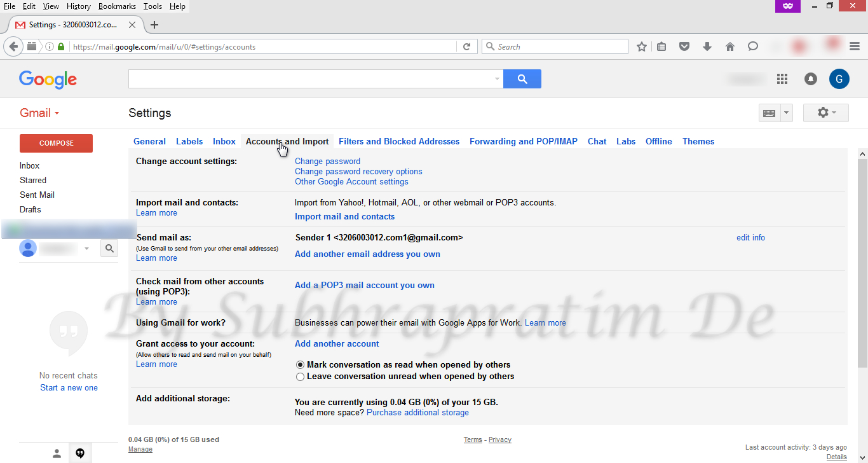Open the contacts person icon at bottom
This screenshot has width=868, height=463.
click(x=57, y=453)
